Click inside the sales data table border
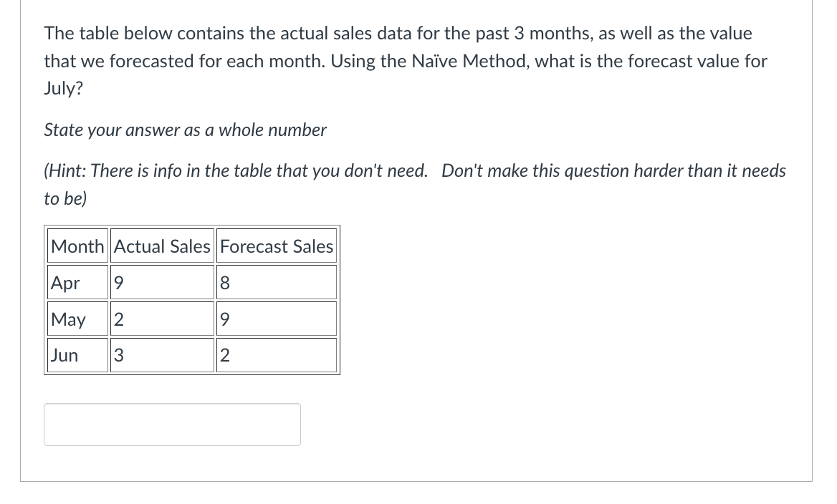Image resolution: width=837 pixels, height=504 pixels. (192, 301)
